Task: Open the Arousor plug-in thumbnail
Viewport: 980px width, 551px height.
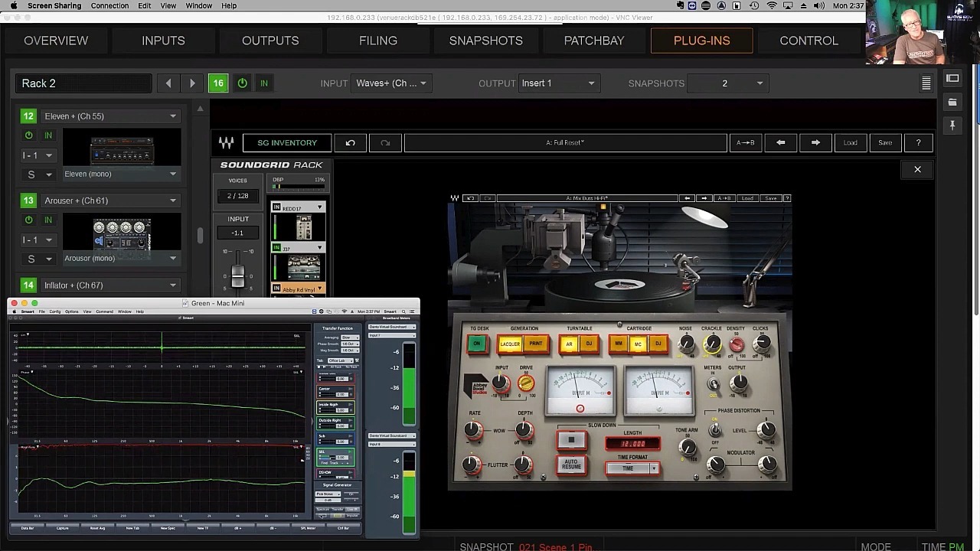Action: (122, 233)
